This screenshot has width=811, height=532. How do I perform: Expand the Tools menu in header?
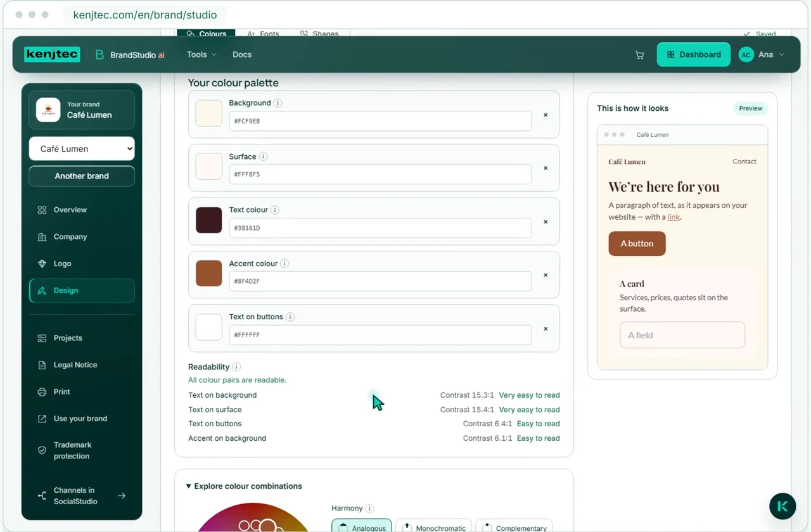pyautogui.click(x=201, y=54)
